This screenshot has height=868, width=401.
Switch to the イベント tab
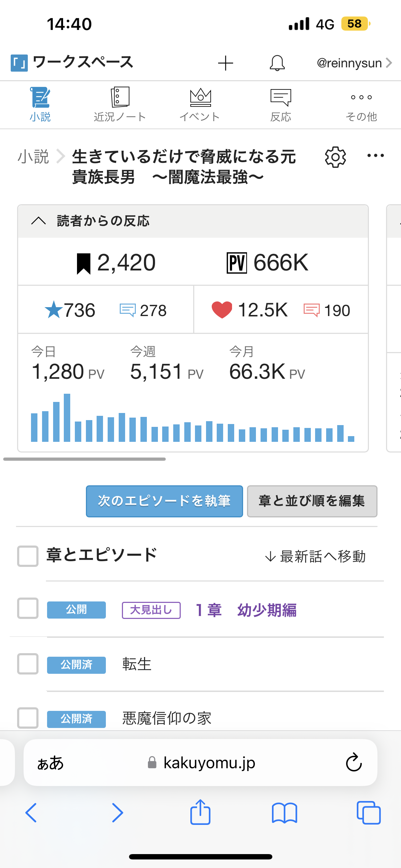[x=200, y=105]
